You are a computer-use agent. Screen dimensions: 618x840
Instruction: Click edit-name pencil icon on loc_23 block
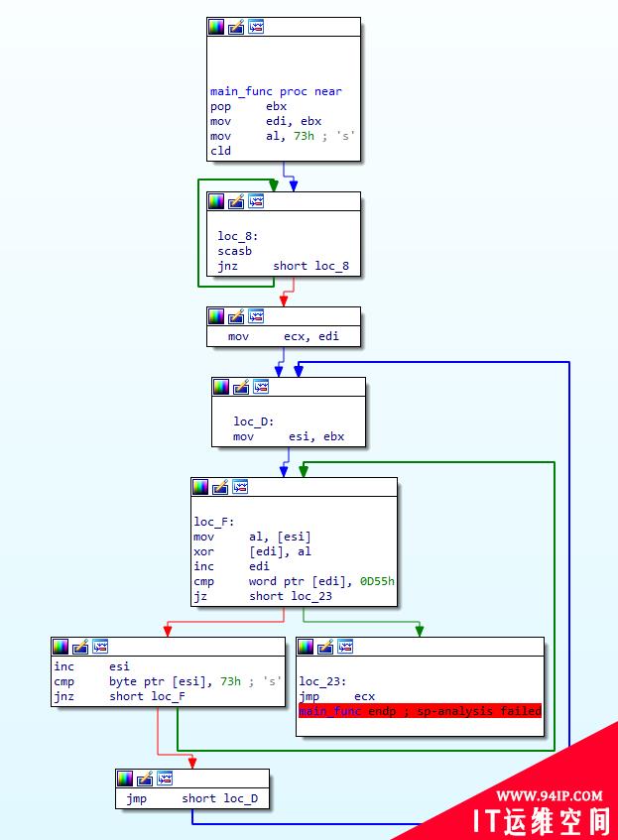tap(325, 647)
